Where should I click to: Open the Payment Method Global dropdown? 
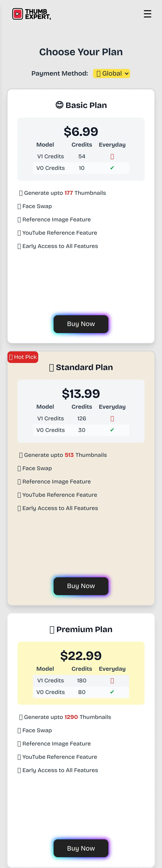click(x=111, y=74)
